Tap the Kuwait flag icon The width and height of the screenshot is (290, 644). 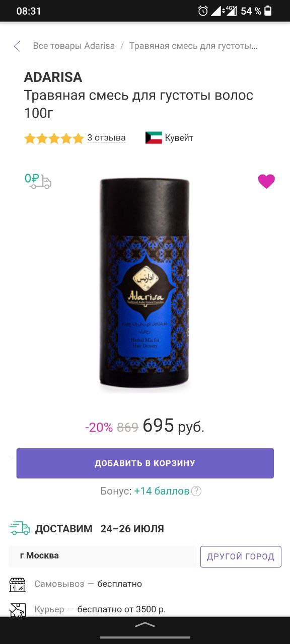(154, 138)
